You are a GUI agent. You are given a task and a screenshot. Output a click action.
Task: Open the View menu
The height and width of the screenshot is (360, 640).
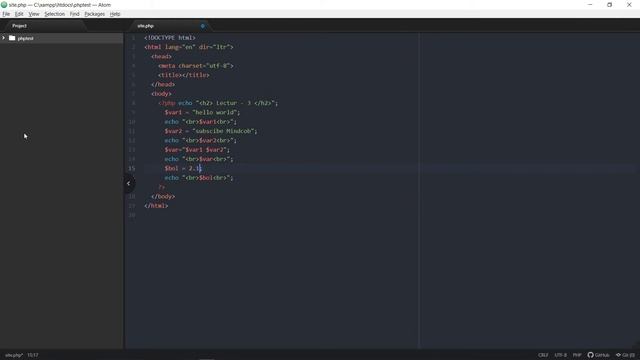click(x=34, y=14)
